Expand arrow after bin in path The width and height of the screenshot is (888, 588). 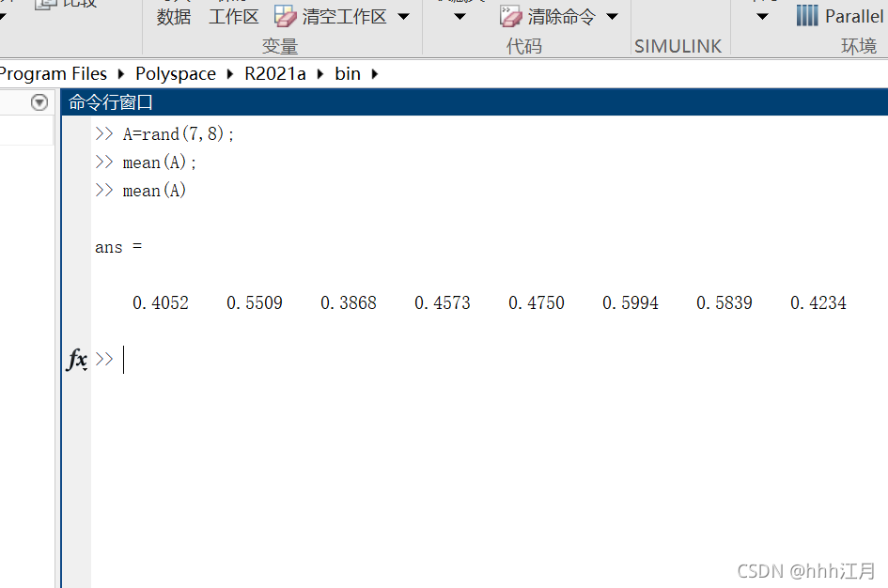(374, 73)
